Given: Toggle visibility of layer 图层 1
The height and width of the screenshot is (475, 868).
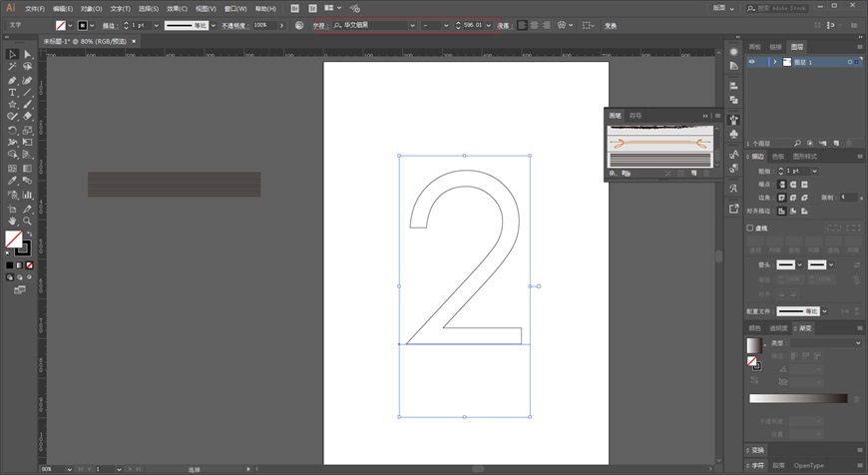Looking at the screenshot, I should tap(751, 62).
